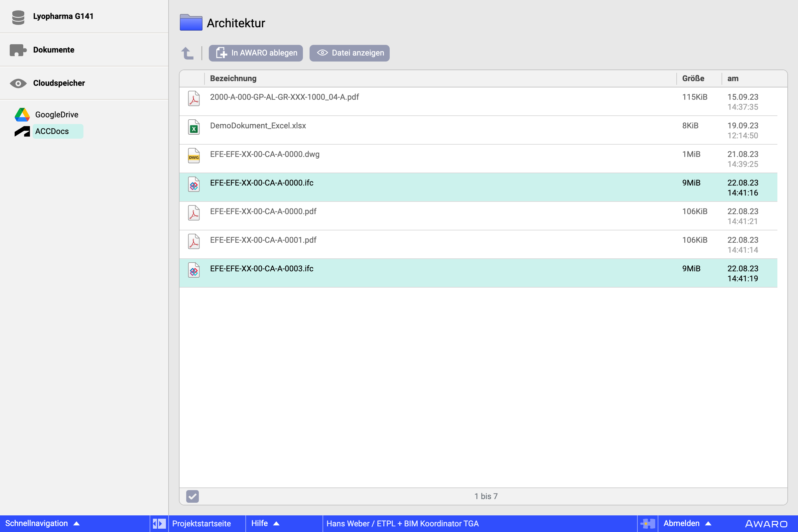
Task: Click the DWG file icon
Action: tap(194, 156)
